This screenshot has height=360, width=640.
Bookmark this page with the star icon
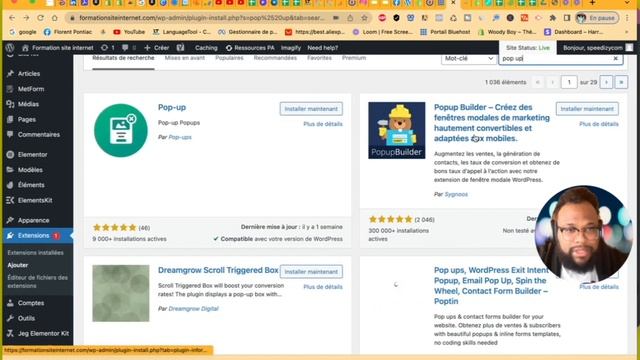(x=364, y=18)
